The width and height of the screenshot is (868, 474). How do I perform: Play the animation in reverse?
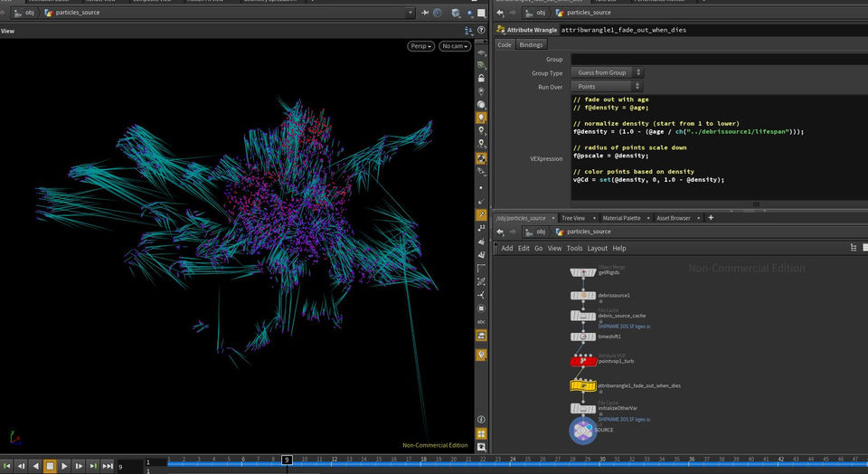[x=35, y=466]
